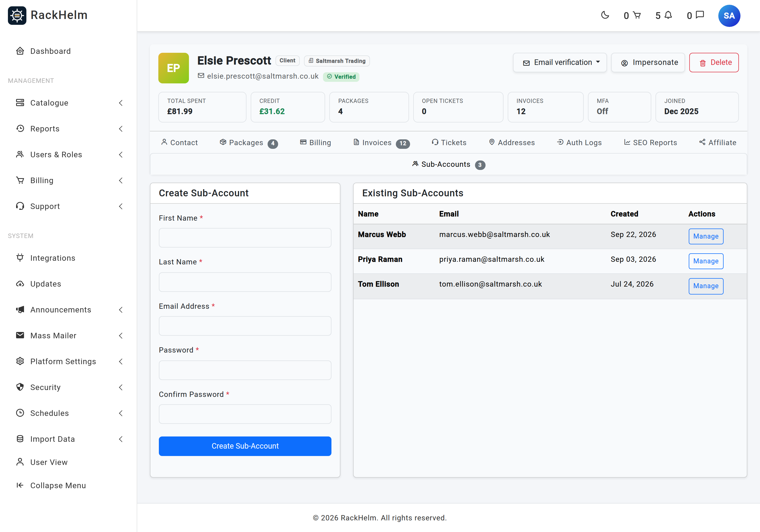
Task: Submit the Create Sub-Account button
Action: pyautogui.click(x=245, y=446)
